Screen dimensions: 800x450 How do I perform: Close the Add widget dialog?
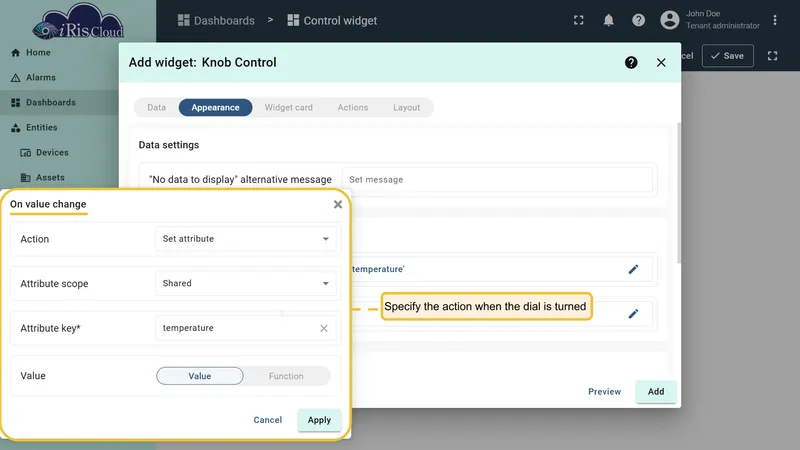661,62
